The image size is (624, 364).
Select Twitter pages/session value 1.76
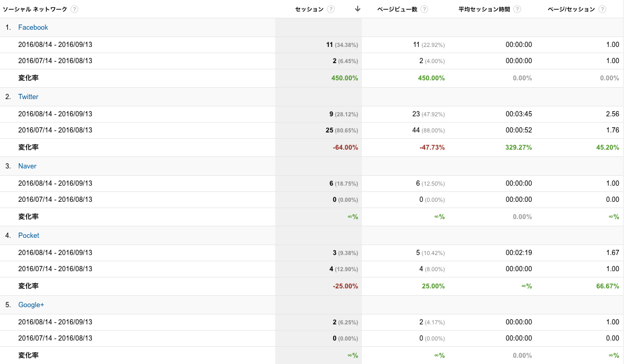tap(613, 130)
